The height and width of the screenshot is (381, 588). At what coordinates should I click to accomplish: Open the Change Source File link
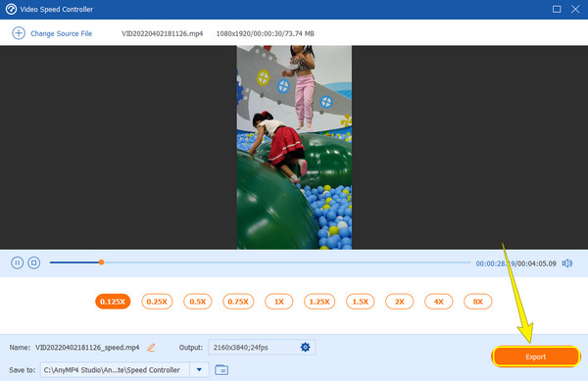click(61, 33)
